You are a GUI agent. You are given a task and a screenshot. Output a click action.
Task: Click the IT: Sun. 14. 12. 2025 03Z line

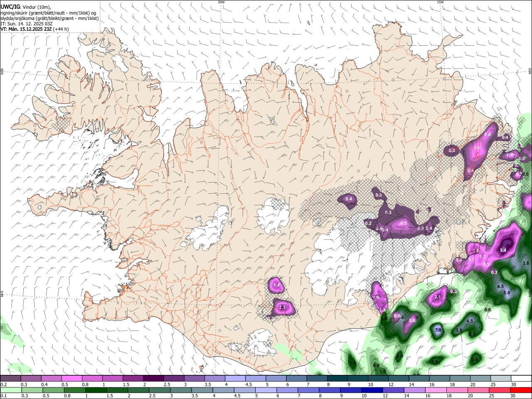[26, 24]
